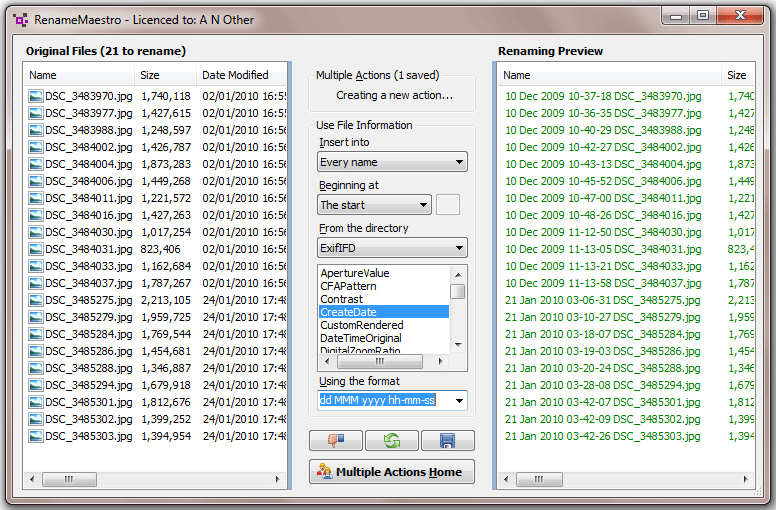This screenshot has height=510, width=776.
Task: Click the small position box beside The start
Action: tap(448, 205)
